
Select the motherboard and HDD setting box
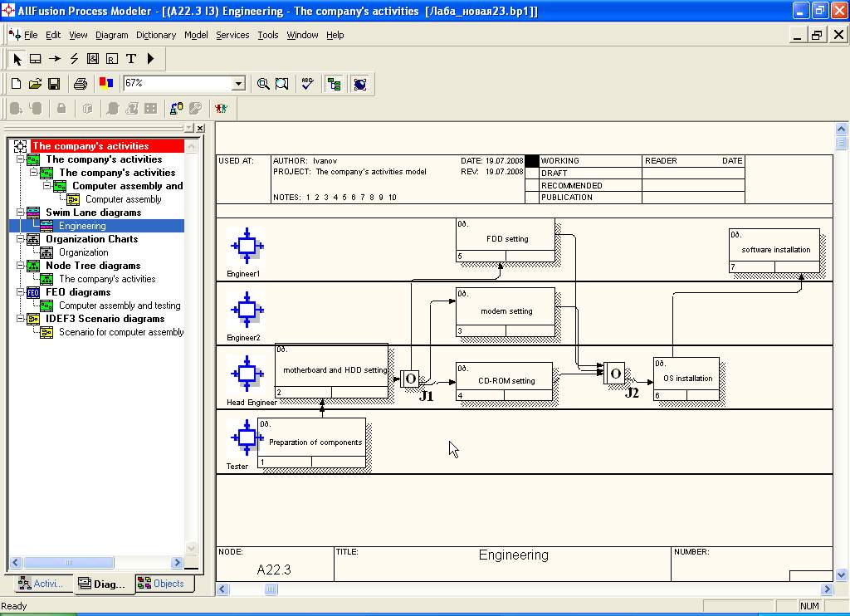[331, 370]
